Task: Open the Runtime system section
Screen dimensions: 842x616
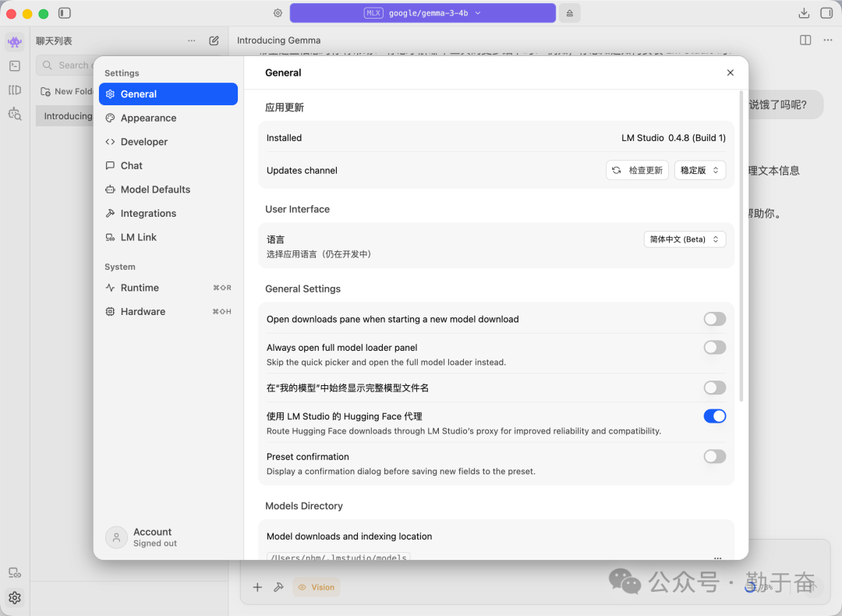Action: (x=168, y=288)
